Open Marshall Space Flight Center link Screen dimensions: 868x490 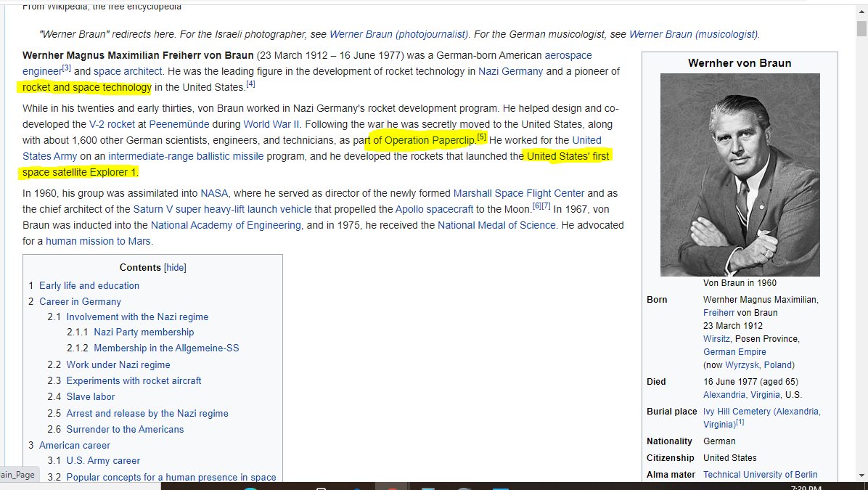coord(519,194)
